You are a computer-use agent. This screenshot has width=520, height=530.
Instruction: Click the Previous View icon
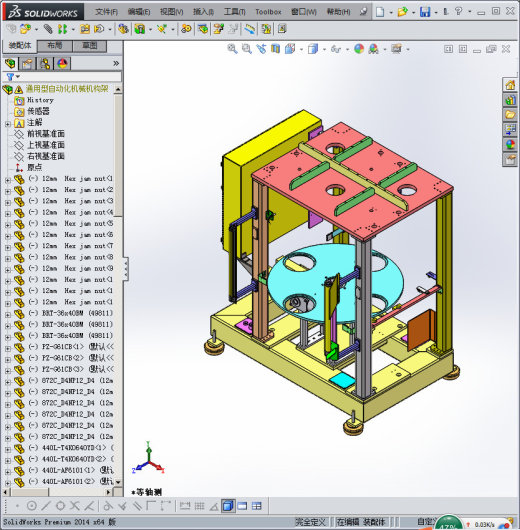pyautogui.click(x=261, y=49)
